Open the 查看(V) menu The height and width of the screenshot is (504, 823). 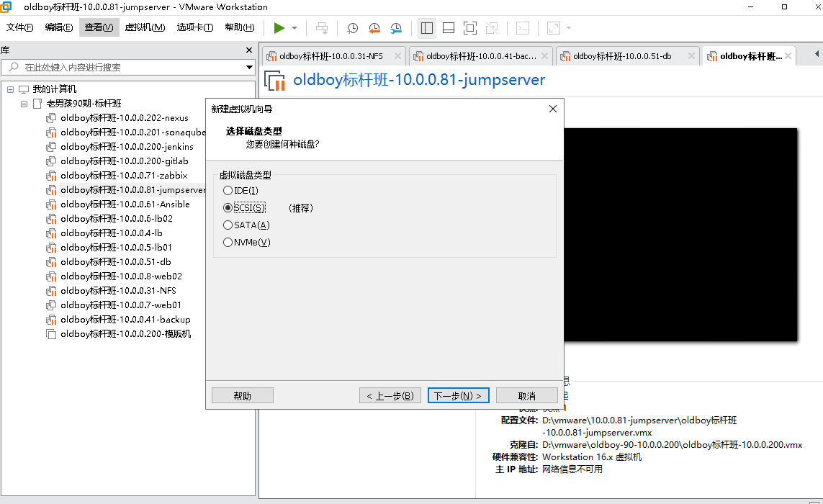(x=99, y=27)
